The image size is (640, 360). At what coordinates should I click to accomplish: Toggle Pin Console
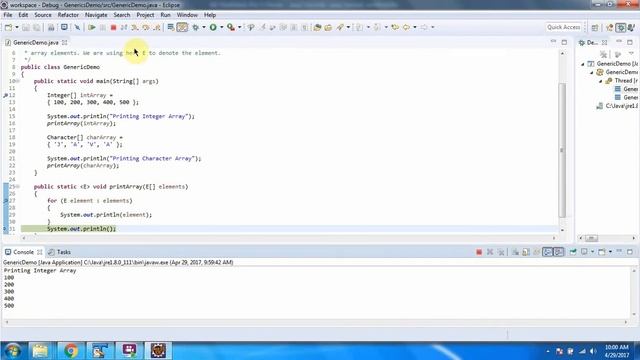573,252
